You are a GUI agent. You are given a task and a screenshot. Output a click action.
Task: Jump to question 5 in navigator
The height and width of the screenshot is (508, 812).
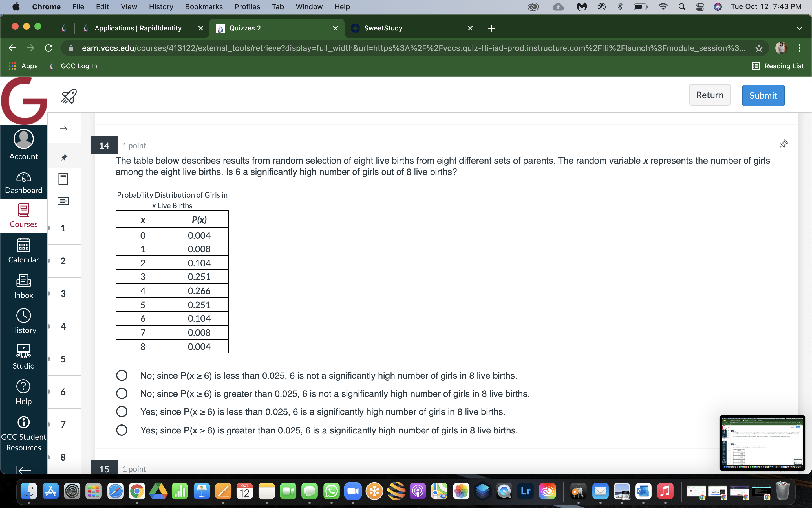[63, 359]
